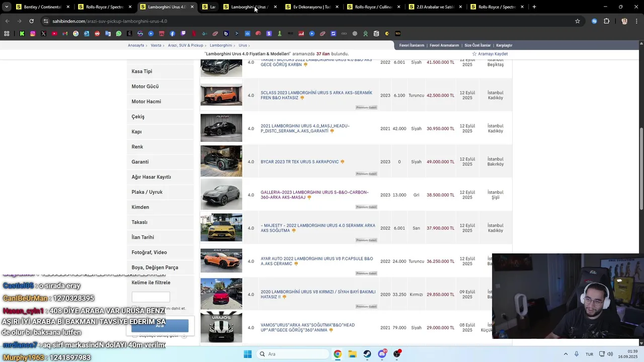
Task: Open the Twitch bookmark icon
Action: [x=183, y=34]
